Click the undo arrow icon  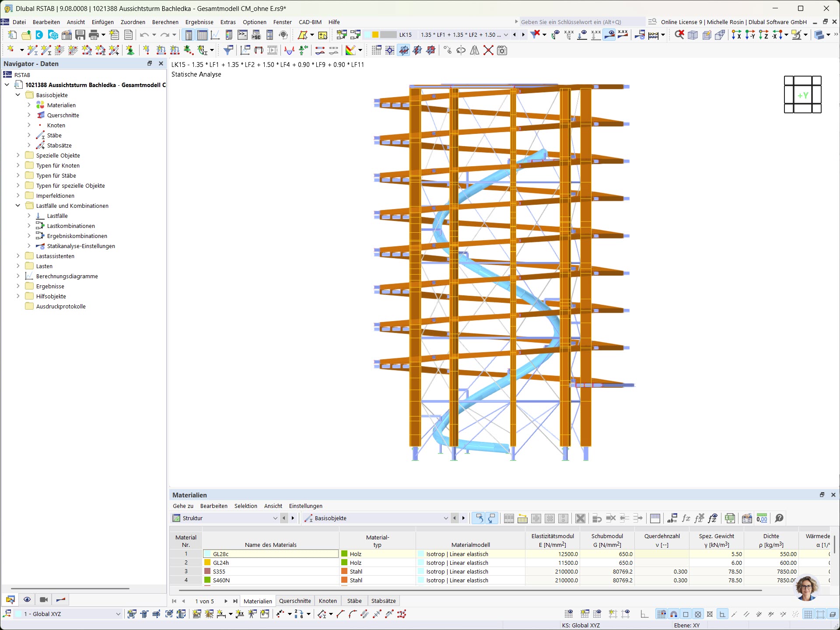tap(144, 35)
